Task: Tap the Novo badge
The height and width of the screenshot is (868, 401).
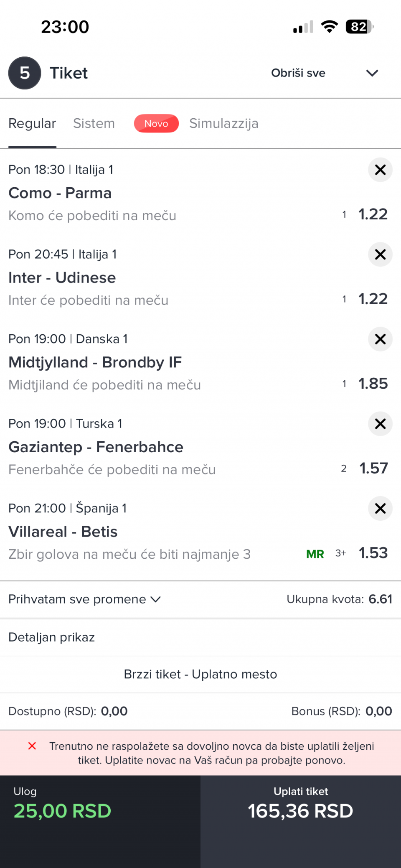Action: click(156, 124)
